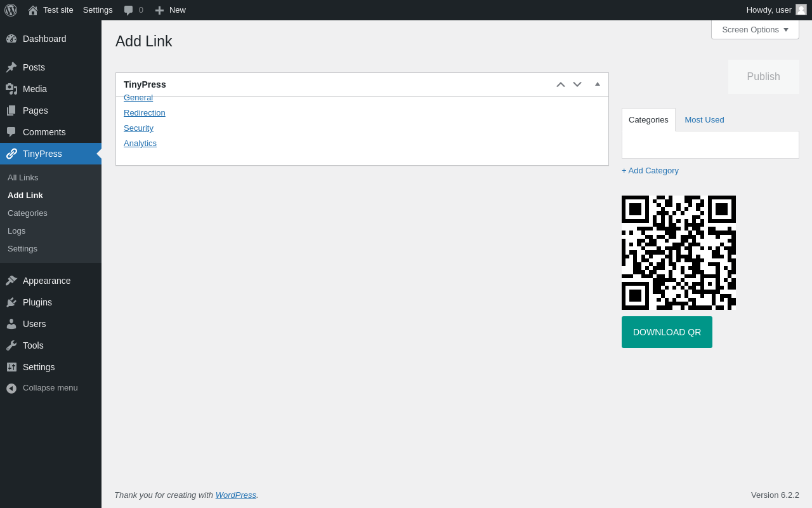Open Media in the sidebar
The width and height of the screenshot is (812, 508).
click(51, 89)
